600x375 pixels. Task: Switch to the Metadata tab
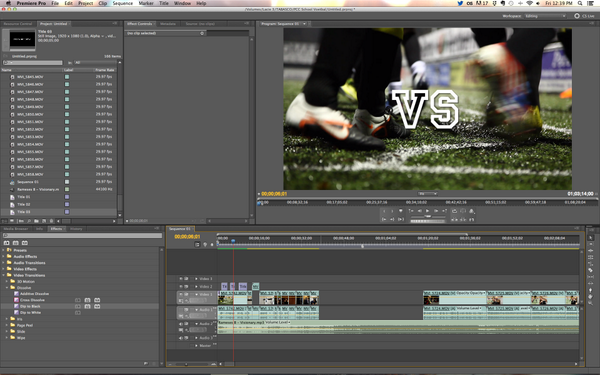tap(168, 24)
